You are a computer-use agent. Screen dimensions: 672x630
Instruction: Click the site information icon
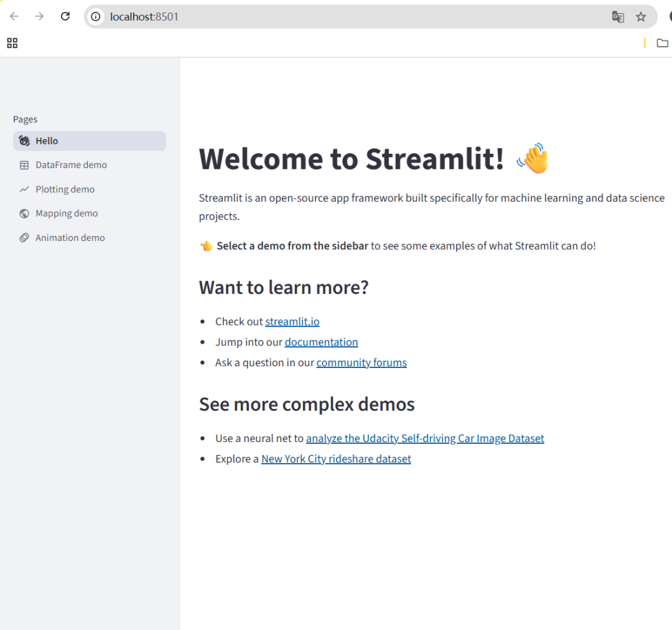click(x=94, y=17)
